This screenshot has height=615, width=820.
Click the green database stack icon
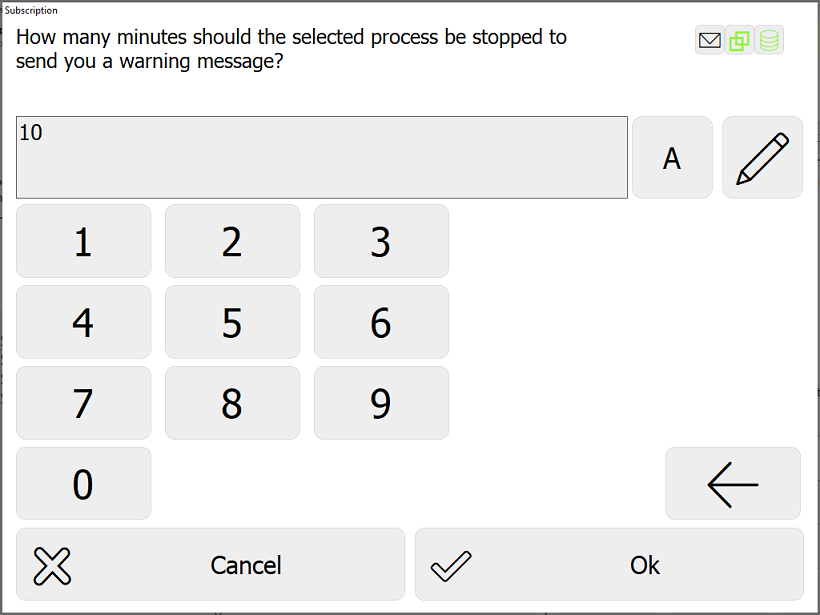(769, 40)
